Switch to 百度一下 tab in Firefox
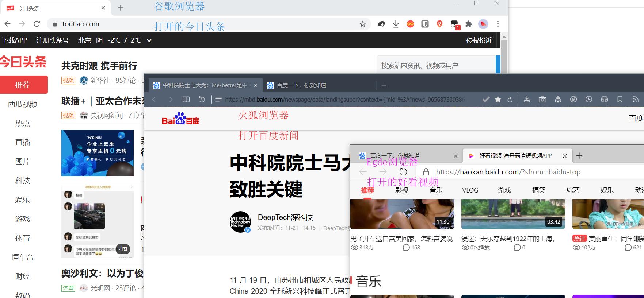The height and width of the screenshot is (298, 644). (x=319, y=85)
